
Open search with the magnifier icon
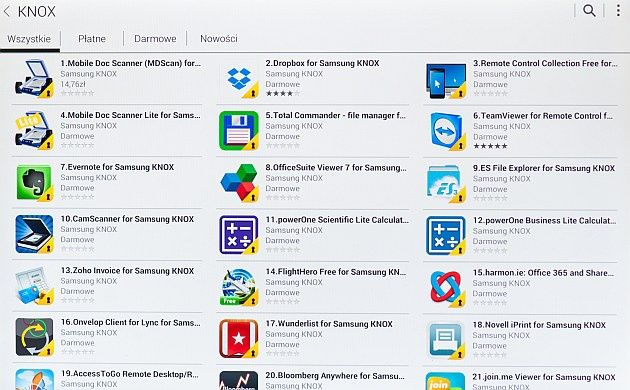[x=589, y=11]
